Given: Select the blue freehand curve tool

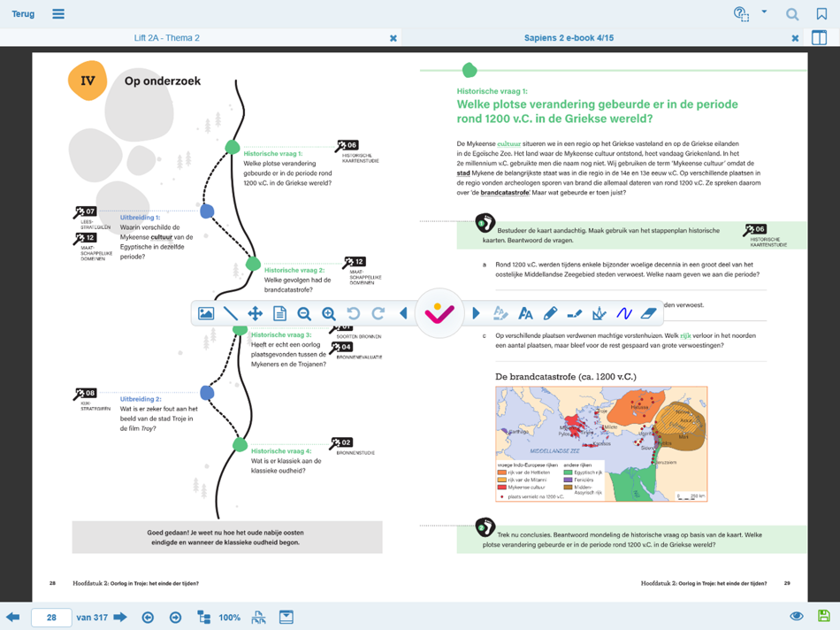Looking at the screenshot, I should [x=624, y=313].
